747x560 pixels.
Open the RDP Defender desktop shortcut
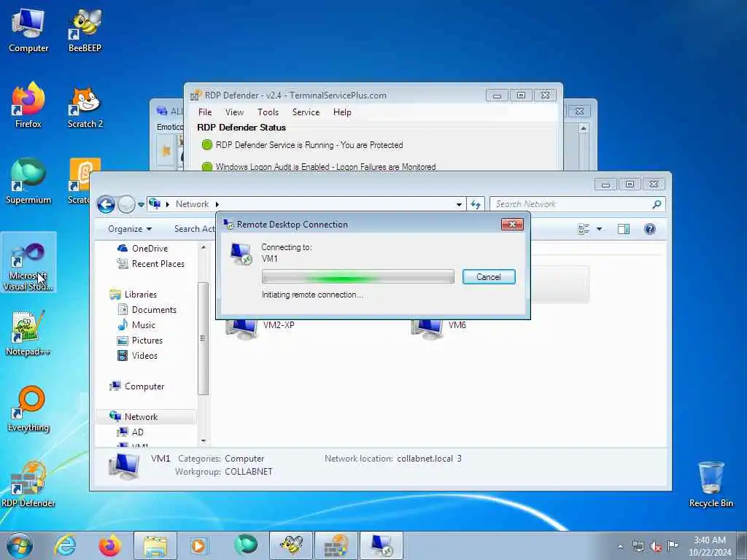point(28,484)
